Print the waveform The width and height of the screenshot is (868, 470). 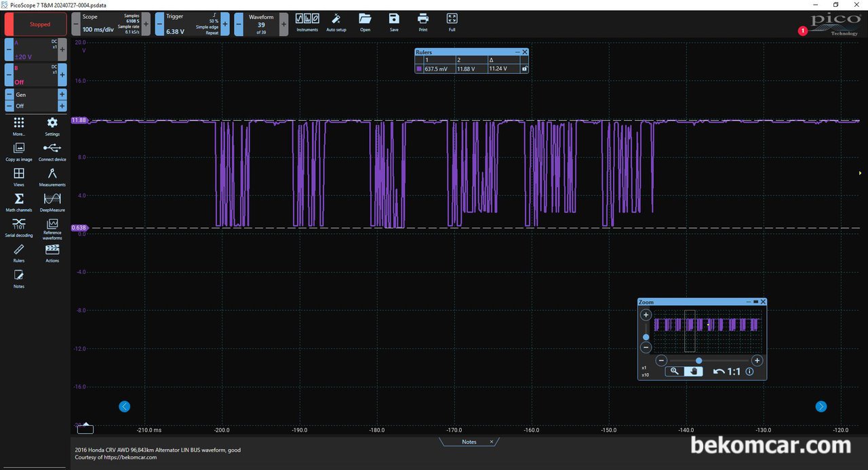423,22
